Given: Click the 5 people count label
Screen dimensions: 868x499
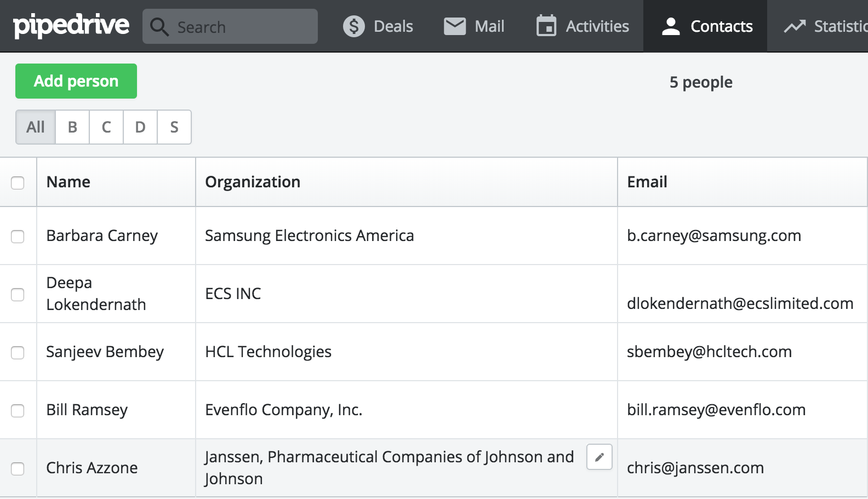Looking at the screenshot, I should (701, 82).
